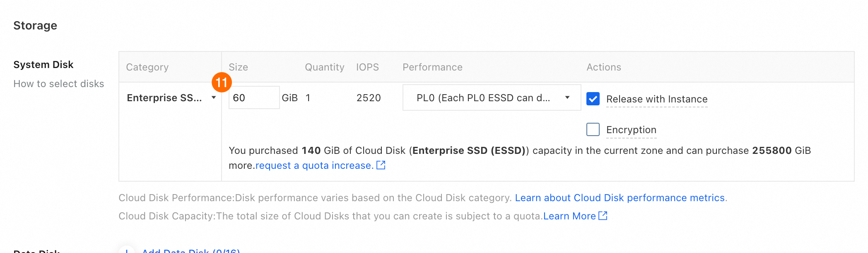This screenshot has height=253, width=868.
Task: Click the IOPS value 2520
Action: pos(368,98)
